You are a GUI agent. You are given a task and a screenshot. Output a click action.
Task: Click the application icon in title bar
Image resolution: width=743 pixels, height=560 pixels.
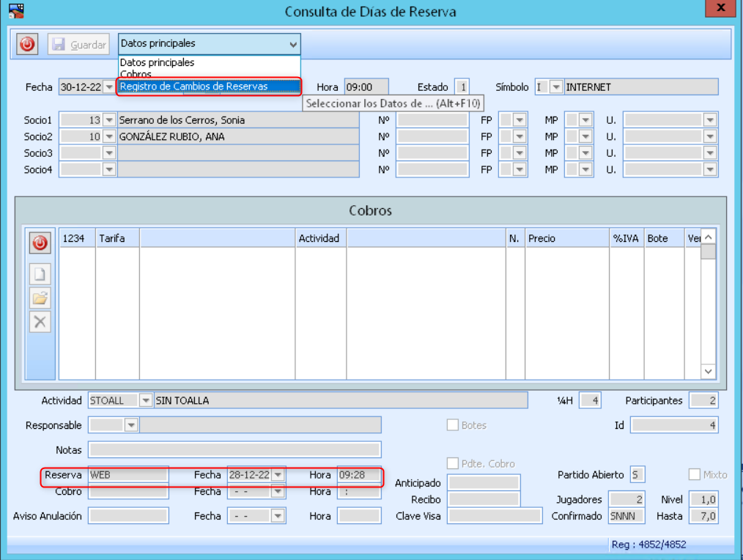point(15,11)
